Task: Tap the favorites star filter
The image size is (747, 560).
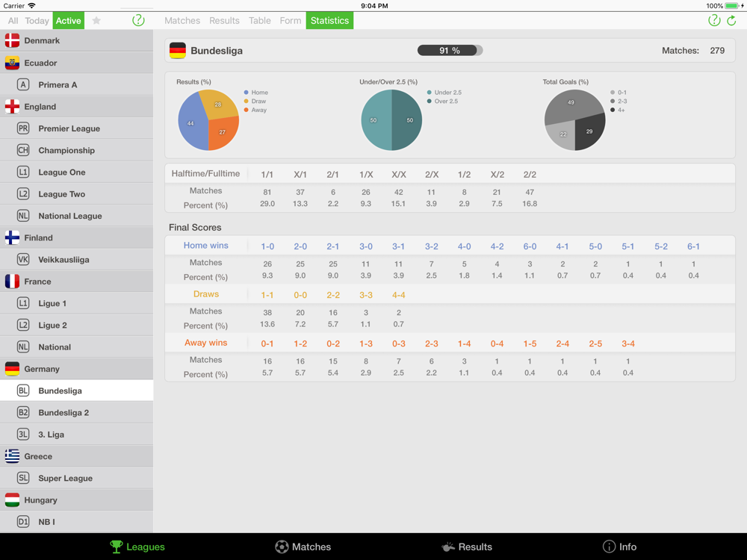Action: (96, 20)
